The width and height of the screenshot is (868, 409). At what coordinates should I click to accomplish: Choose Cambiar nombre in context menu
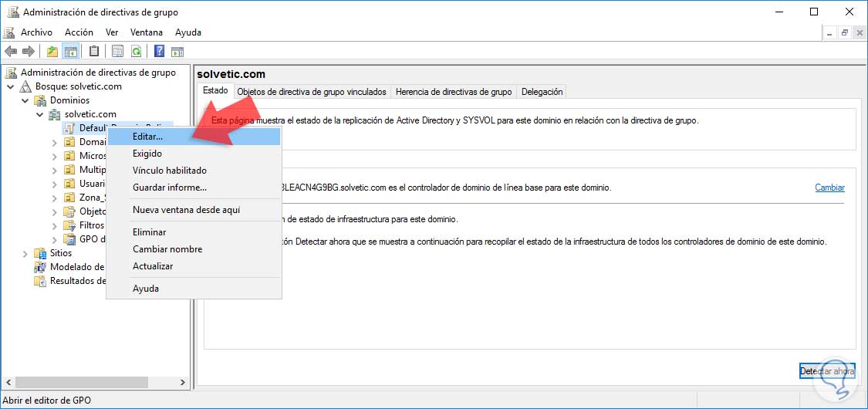coord(194,249)
